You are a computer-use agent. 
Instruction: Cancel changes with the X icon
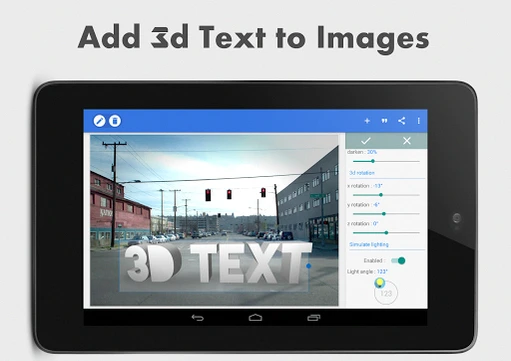(407, 141)
